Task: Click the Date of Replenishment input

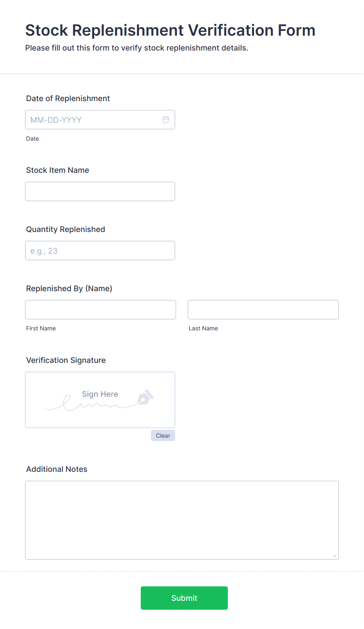Action: pos(100,120)
